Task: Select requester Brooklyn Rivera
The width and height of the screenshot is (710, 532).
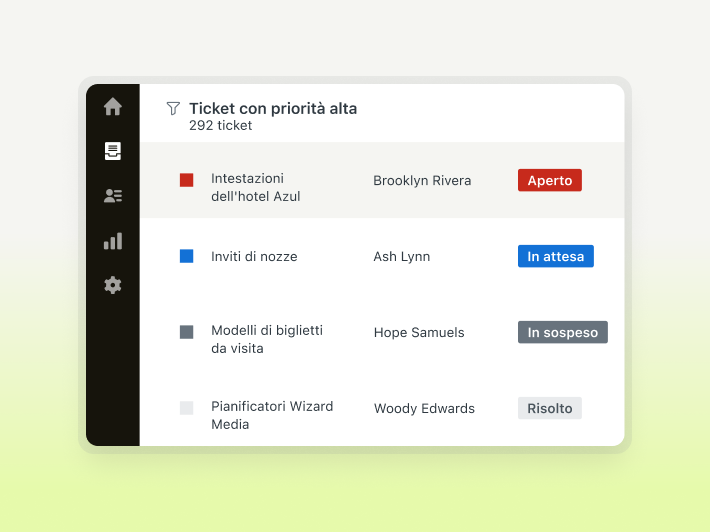Action: tap(422, 181)
